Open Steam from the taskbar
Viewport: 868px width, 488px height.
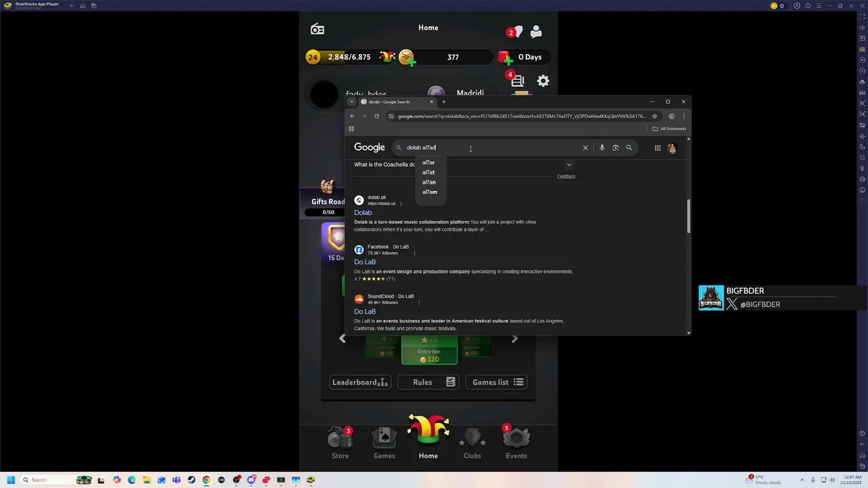[x=191, y=480]
